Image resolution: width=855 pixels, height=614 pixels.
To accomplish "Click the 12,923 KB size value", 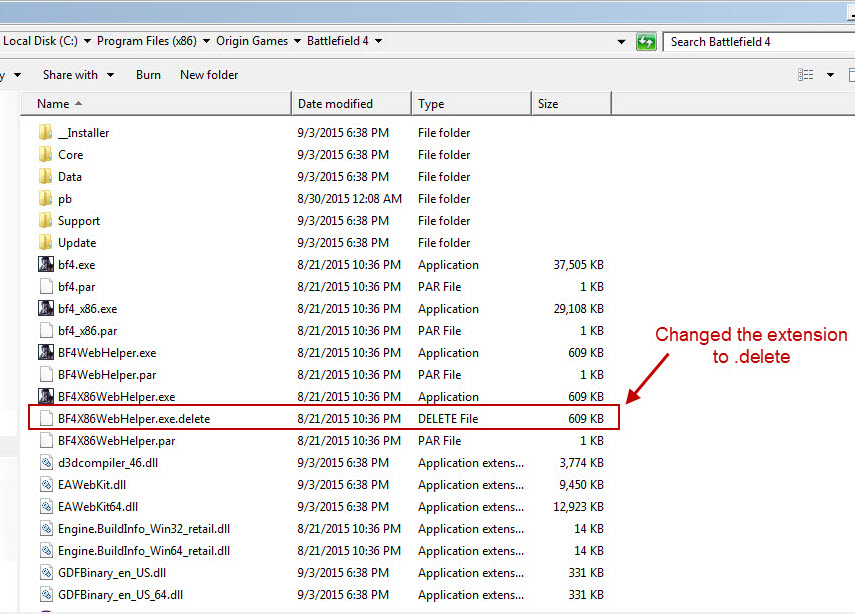I will click(x=579, y=507).
